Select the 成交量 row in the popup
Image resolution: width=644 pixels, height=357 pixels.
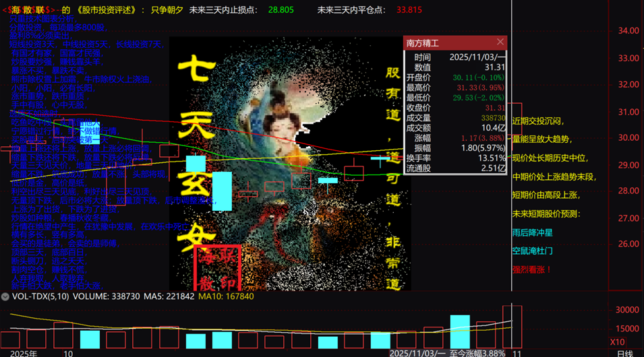(455, 118)
